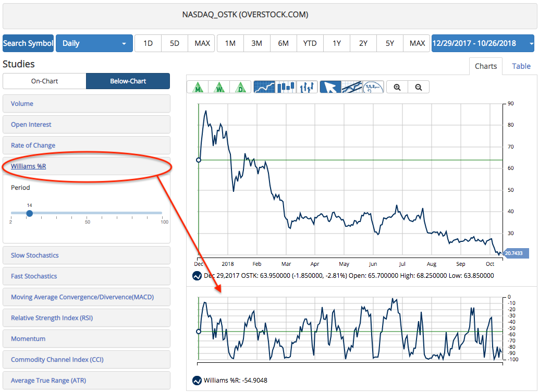Select the 1M time range
This screenshot has width=539, height=392.
tap(230, 43)
